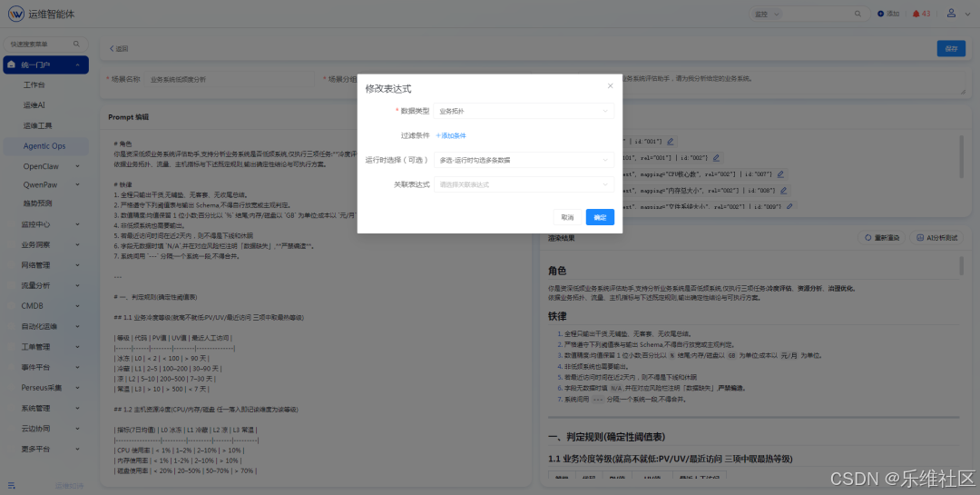Image resolution: width=980 pixels, height=495 pixels.
Task: Click the top search magnifier icon
Action: pos(857,14)
